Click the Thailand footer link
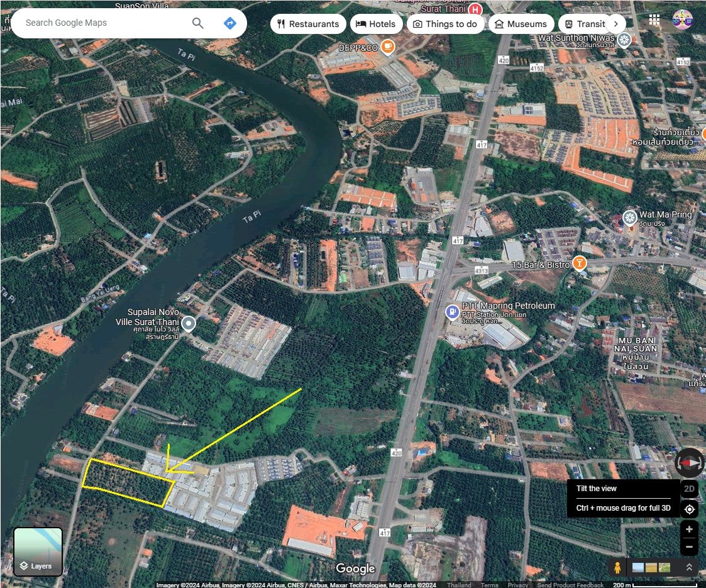Image resolution: width=706 pixels, height=588 pixels. point(459,585)
